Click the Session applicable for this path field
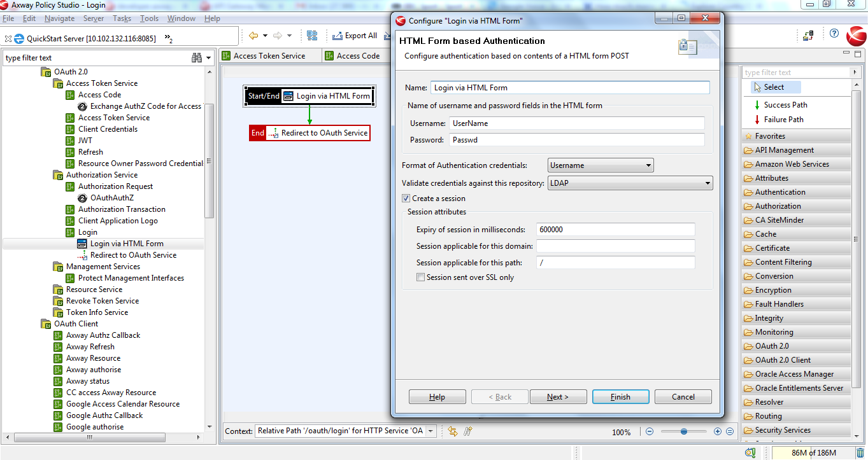This screenshot has height=460, width=868. coord(615,263)
